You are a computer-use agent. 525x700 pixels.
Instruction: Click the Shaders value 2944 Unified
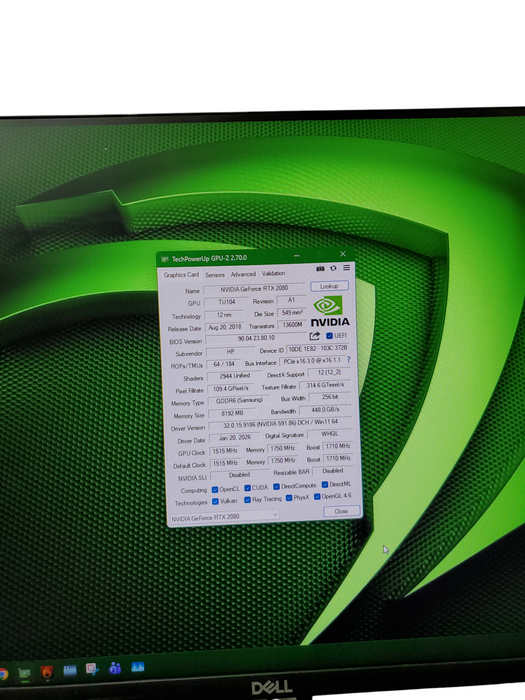point(235,376)
